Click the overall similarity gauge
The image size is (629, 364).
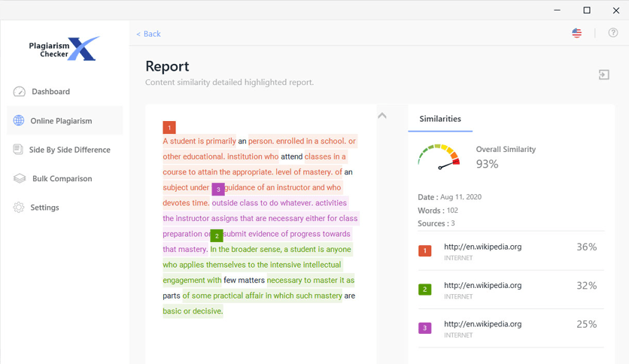(439, 156)
